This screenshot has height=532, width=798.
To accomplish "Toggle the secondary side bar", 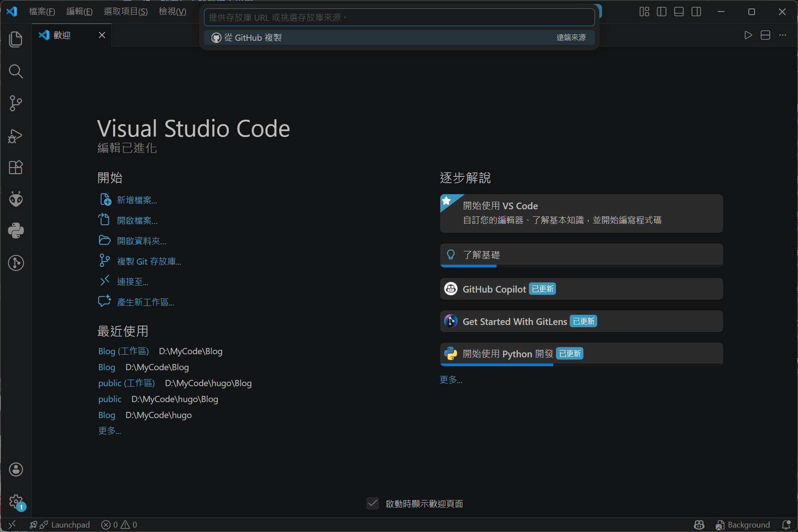I will [696, 12].
